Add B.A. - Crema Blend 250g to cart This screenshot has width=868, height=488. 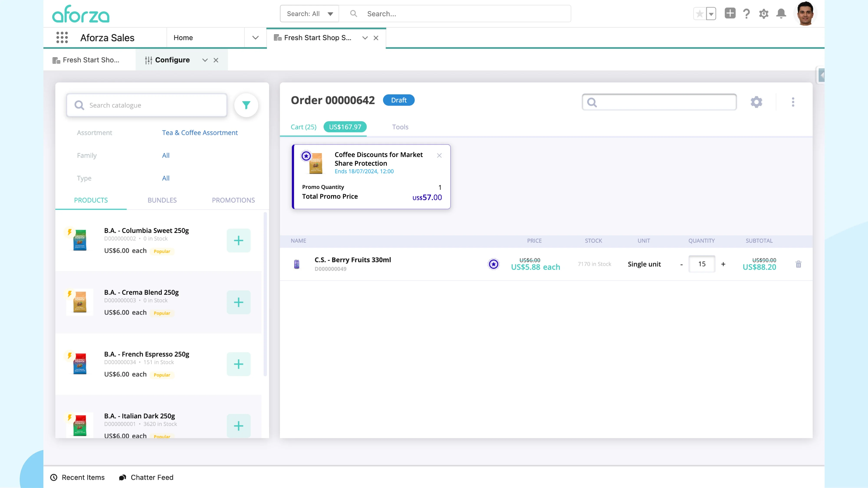click(238, 302)
